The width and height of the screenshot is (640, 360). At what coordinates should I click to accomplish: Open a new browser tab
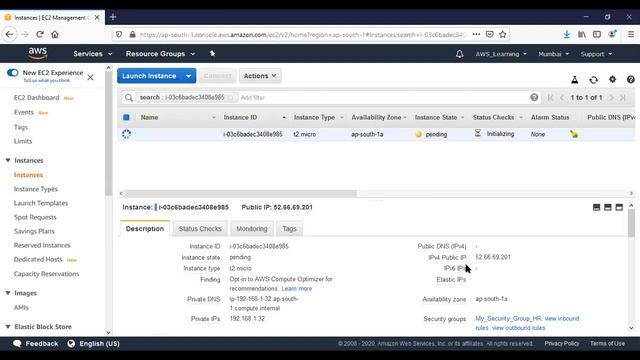113,17
